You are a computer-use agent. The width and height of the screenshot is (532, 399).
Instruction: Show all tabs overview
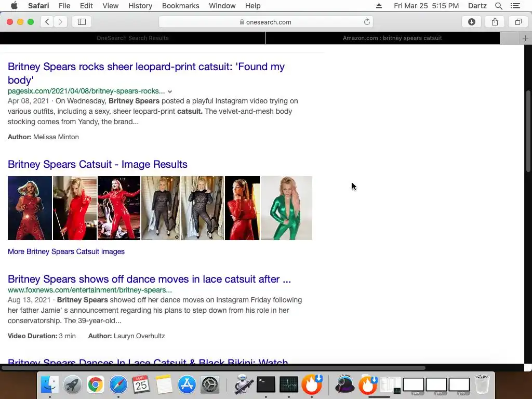point(518,22)
